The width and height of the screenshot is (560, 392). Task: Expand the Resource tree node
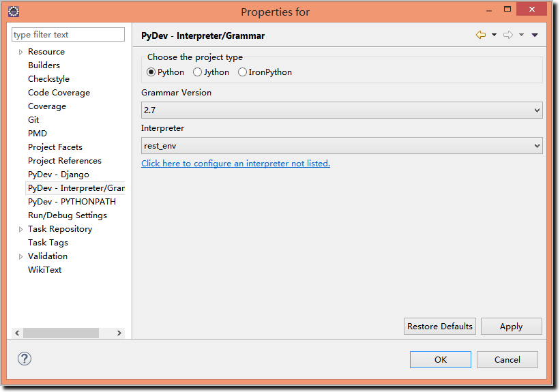(20, 52)
